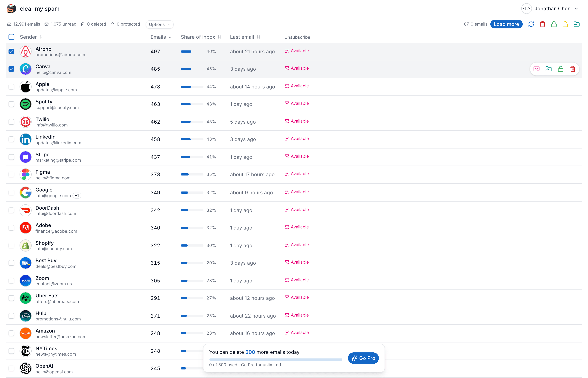
Task: Click the move-to-folder icon in Canva row actions
Action: (x=549, y=69)
